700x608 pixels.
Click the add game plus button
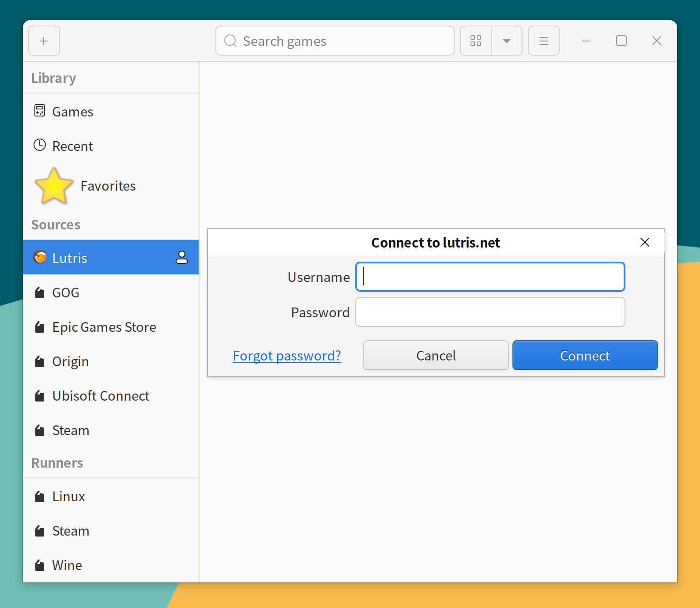[44, 41]
